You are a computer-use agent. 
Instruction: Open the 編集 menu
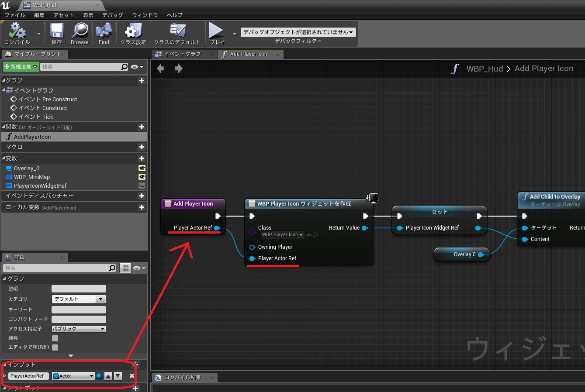coord(39,15)
